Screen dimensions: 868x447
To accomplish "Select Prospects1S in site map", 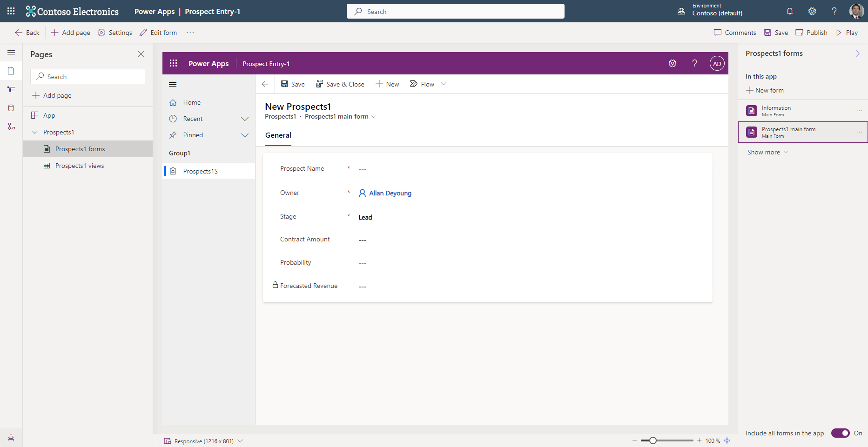I will coord(209,171).
